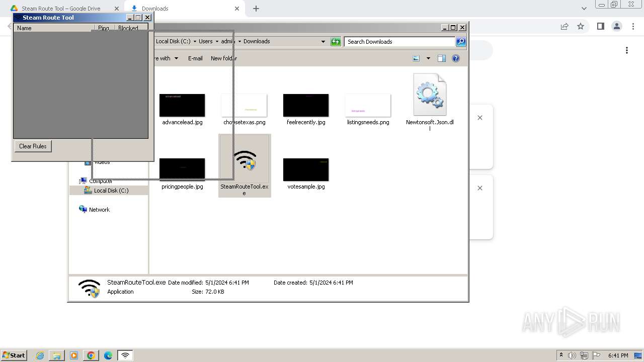Click the share page icon in Chrome
The image size is (644, 362).
[565, 26]
